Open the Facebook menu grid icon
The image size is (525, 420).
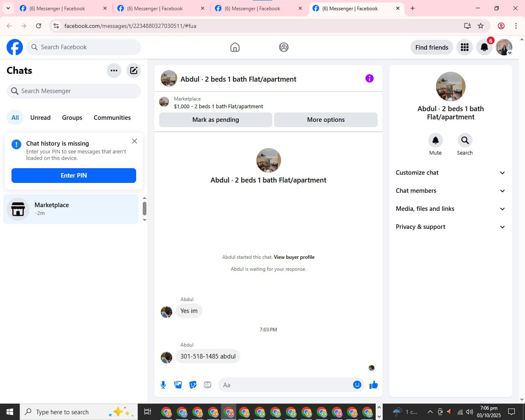[x=465, y=47]
